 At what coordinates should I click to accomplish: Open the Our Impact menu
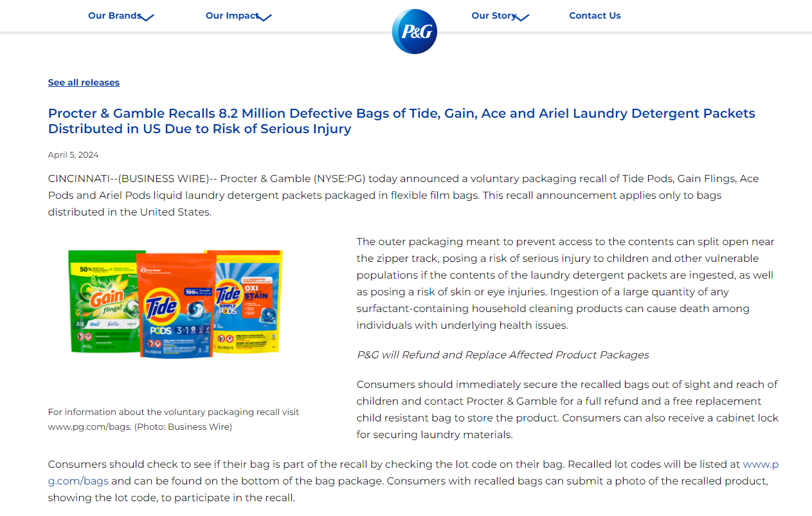coord(232,15)
